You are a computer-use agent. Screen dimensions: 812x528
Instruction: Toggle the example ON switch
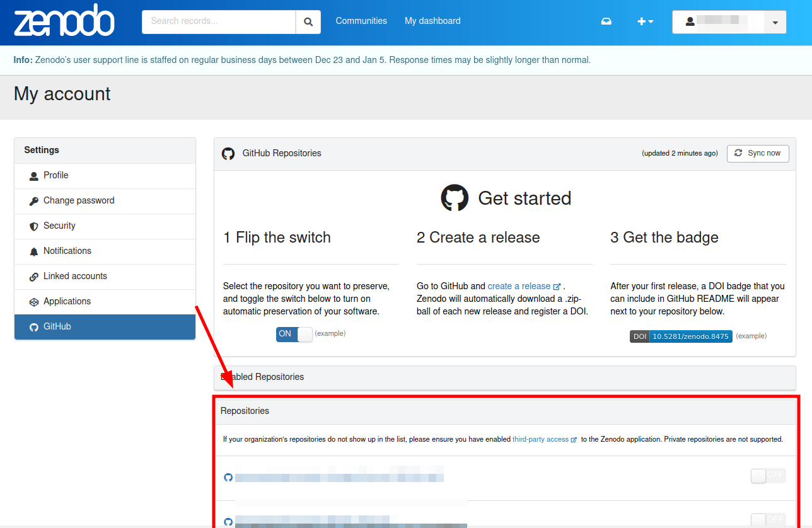[294, 335]
